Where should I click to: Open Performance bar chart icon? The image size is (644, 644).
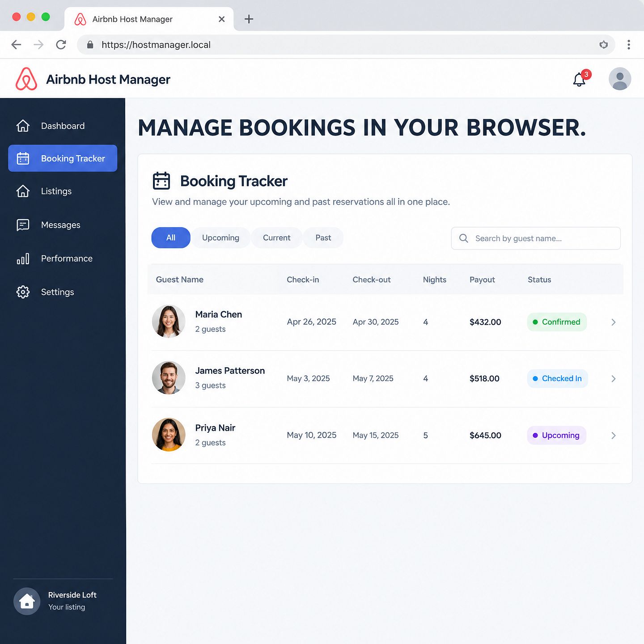pyautogui.click(x=23, y=258)
